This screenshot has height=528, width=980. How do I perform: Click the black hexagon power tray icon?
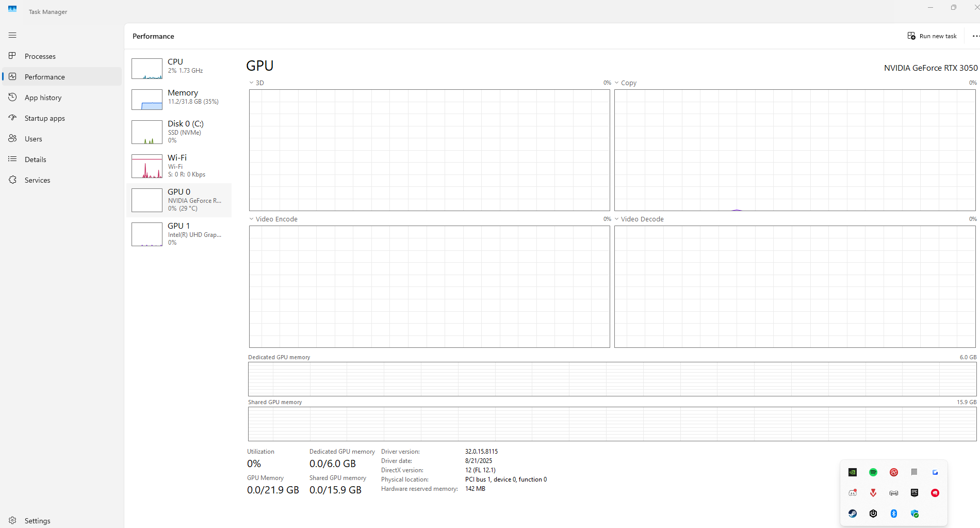point(873,514)
